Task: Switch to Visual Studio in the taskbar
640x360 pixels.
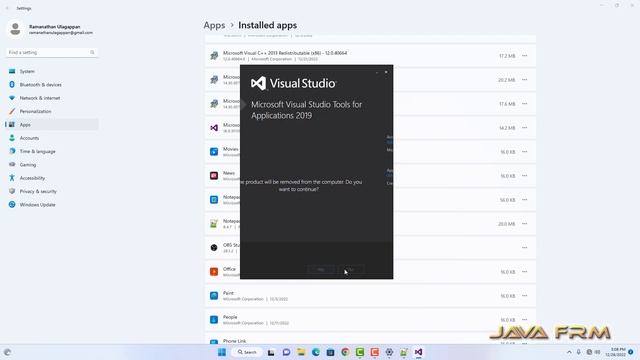Action: point(418,352)
